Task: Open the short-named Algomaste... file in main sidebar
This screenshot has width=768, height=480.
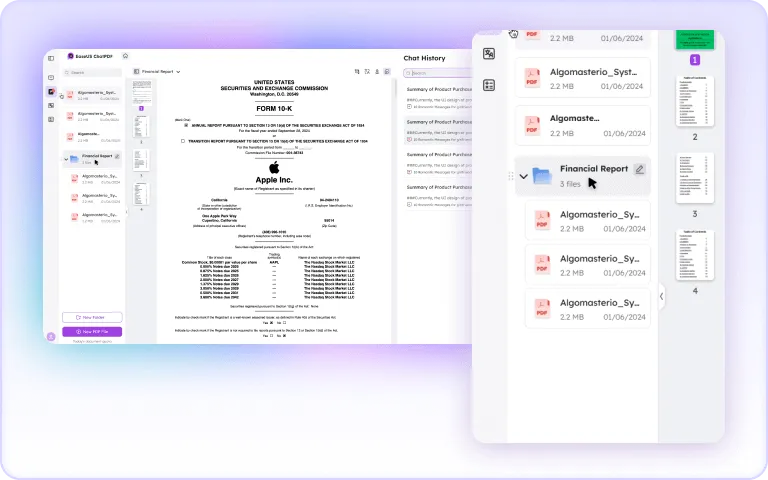Action: tap(92, 137)
